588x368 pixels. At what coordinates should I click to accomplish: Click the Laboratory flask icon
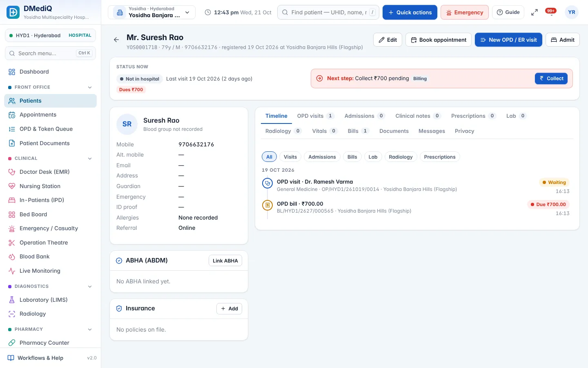coord(12,300)
